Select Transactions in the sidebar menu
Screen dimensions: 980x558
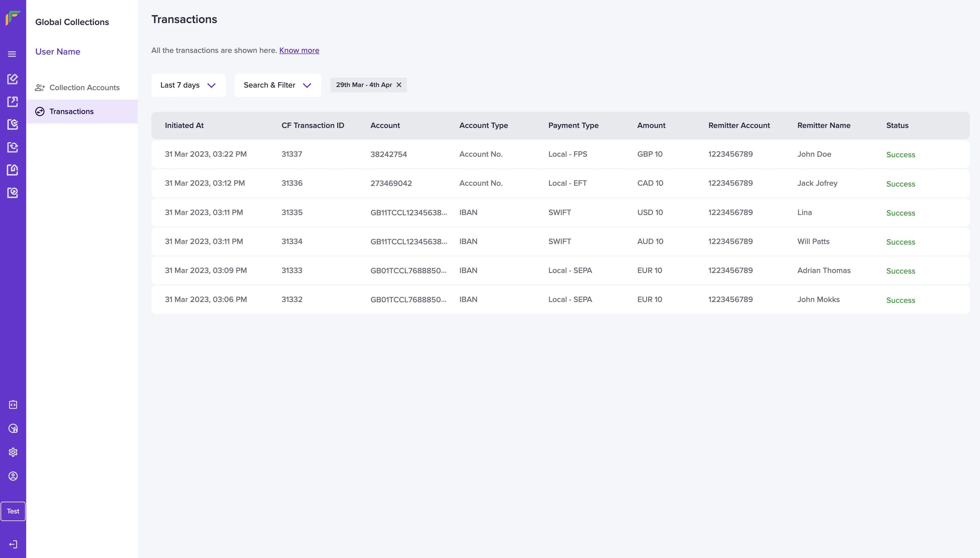(71, 111)
